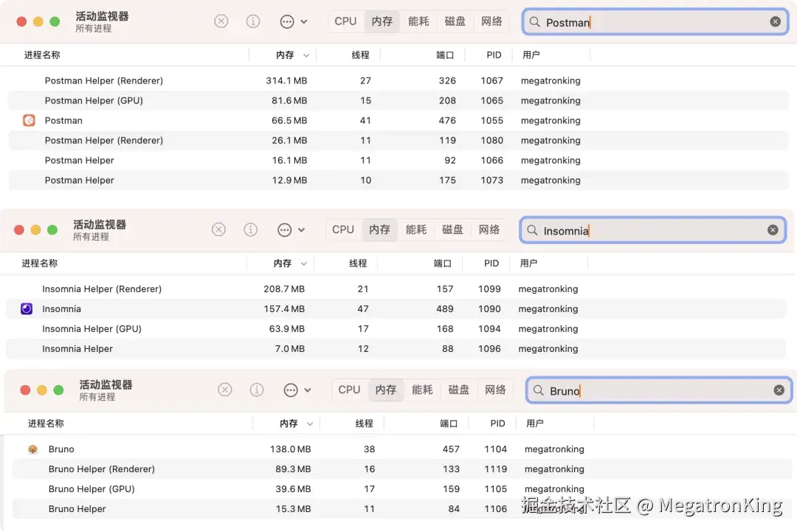The width and height of the screenshot is (797, 532).
Task: Switch to CPU tab in Postman window
Action: (345, 21)
